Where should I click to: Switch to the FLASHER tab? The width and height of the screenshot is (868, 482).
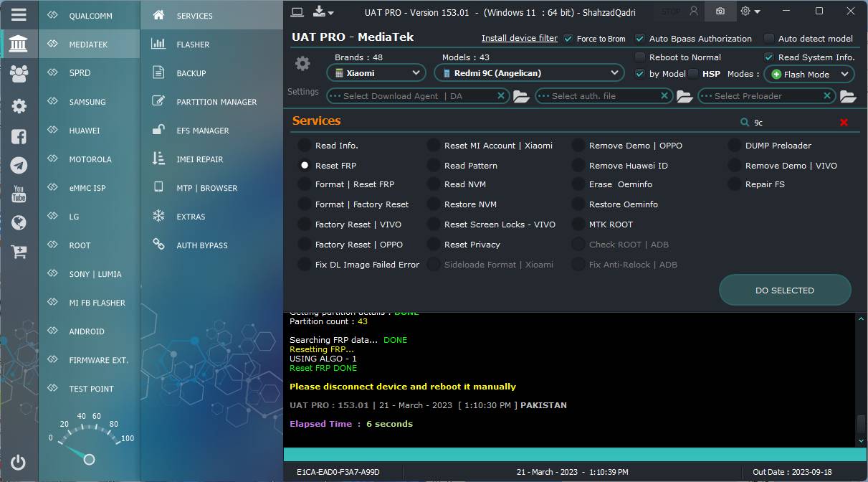211,44
